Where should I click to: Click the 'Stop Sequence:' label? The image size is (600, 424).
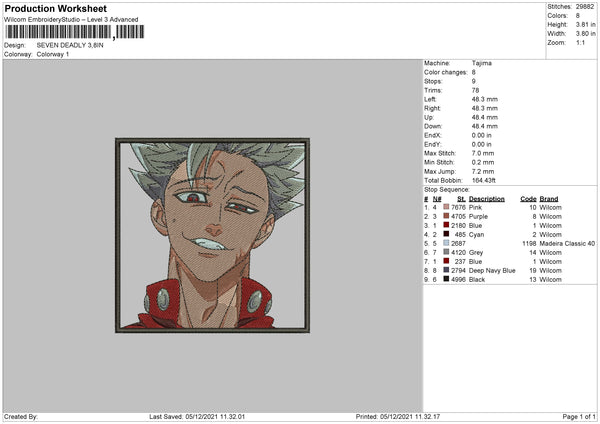(x=446, y=189)
